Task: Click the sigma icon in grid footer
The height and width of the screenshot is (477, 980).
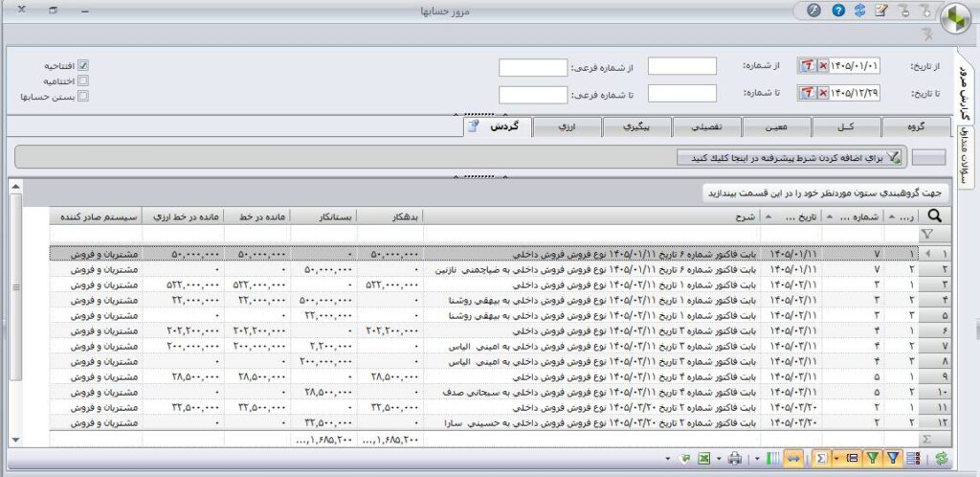Action: 926,440
